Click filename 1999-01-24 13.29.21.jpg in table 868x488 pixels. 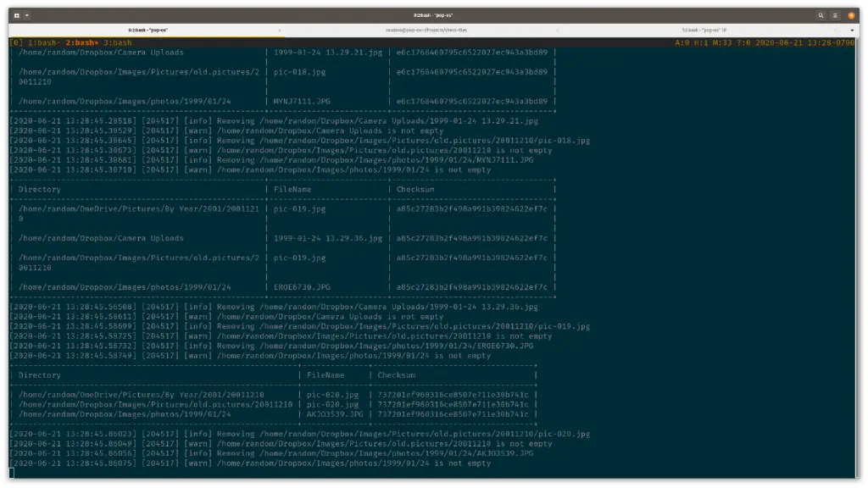(x=328, y=53)
